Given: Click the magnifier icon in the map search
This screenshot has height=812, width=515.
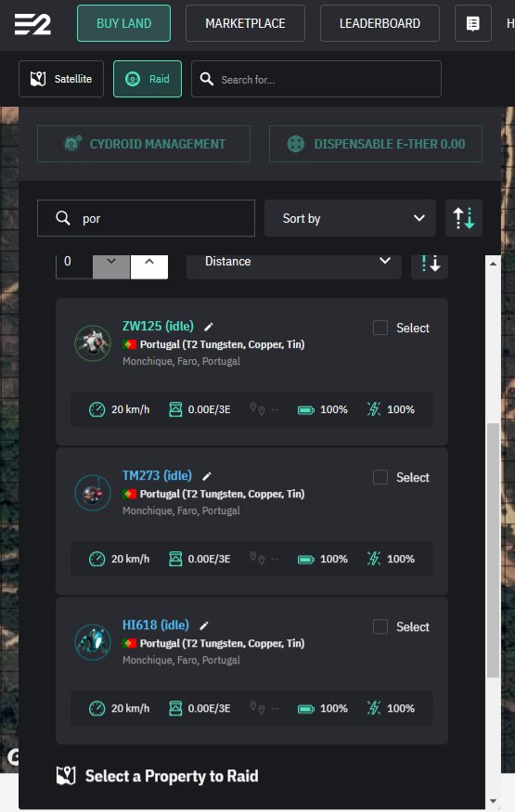Looking at the screenshot, I should (x=207, y=79).
